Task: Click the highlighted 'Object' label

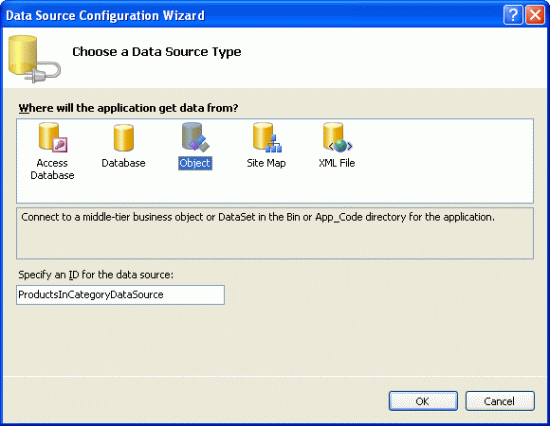Action: (x=195, y=163)
